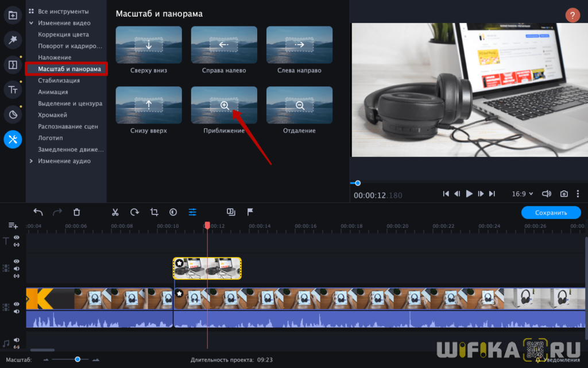Mute the audio music track
This screenshot has height=368, width=588.
click(17, 340)
